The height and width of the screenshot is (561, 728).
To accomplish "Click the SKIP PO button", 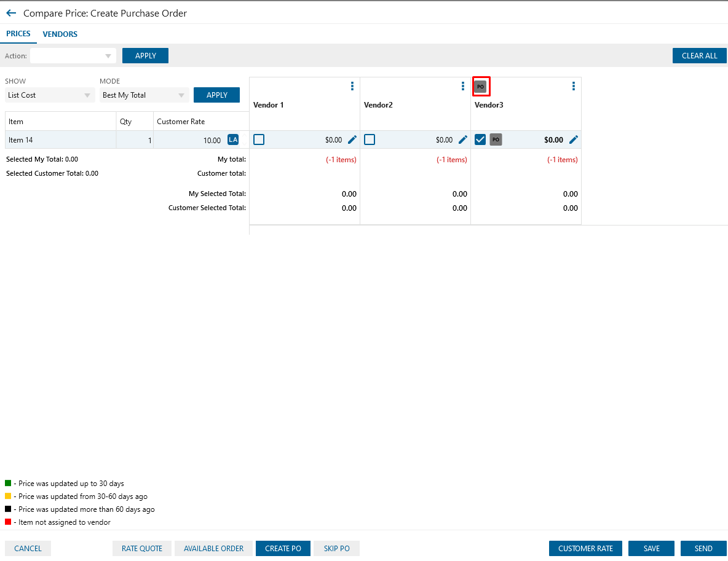I will [336, 549].
